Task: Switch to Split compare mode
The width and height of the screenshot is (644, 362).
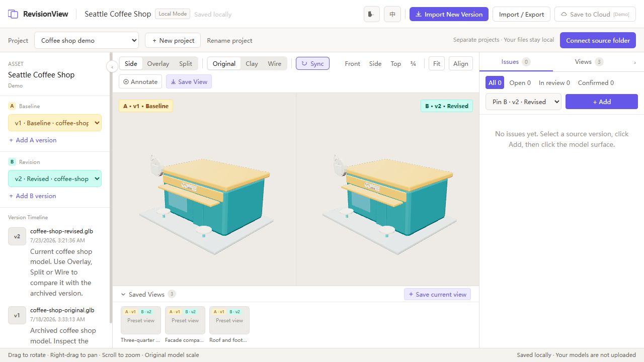Action: 186,64
